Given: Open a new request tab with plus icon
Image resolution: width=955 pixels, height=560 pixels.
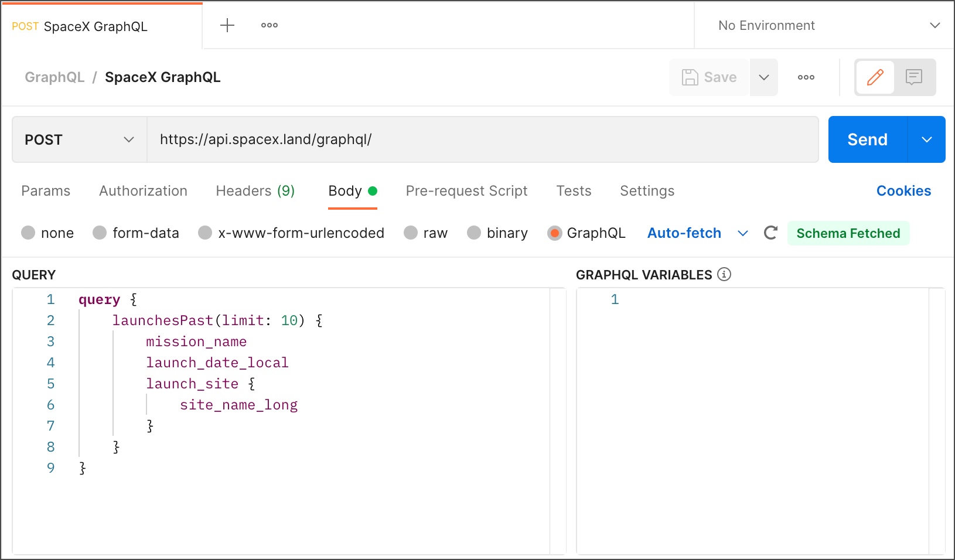Looking at the screenshot, I should coord(227,25).
